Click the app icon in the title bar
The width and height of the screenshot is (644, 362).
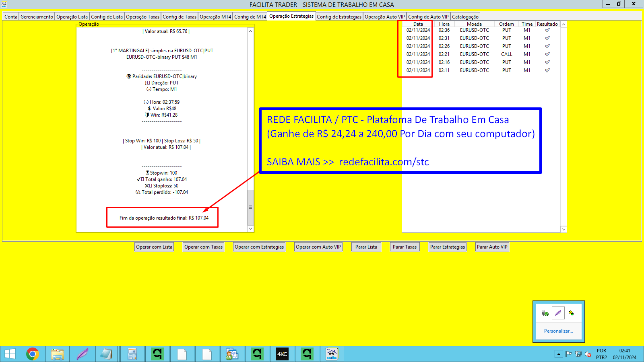point(4,4)
